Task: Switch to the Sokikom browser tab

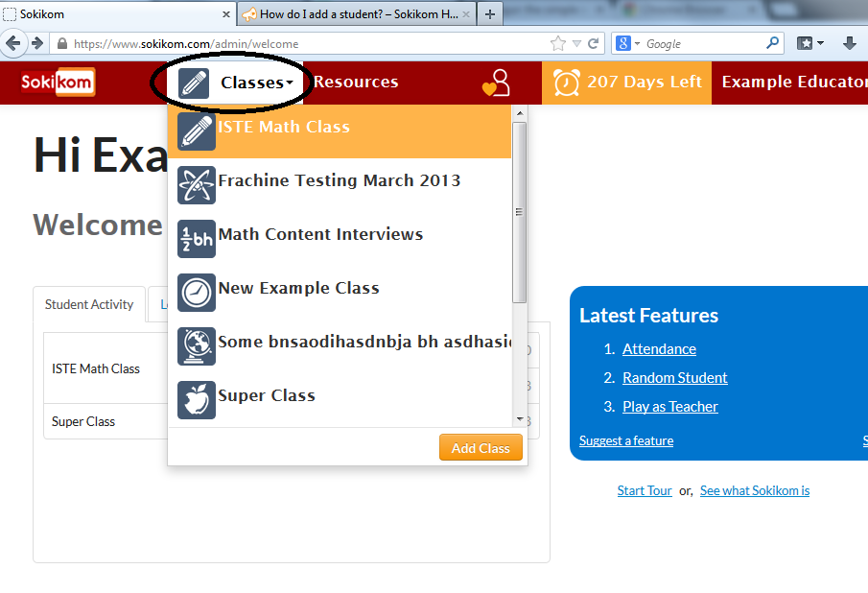Action: click(118, 13)
